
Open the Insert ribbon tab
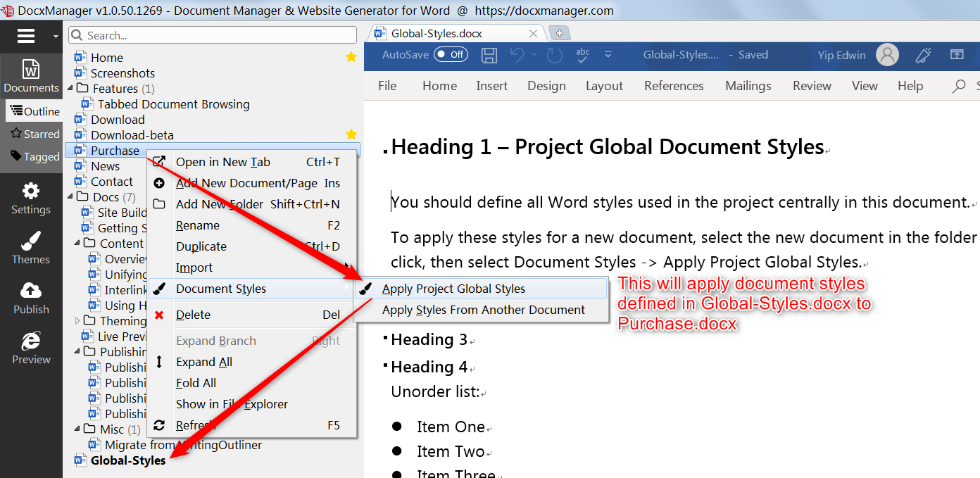(491, 86)
